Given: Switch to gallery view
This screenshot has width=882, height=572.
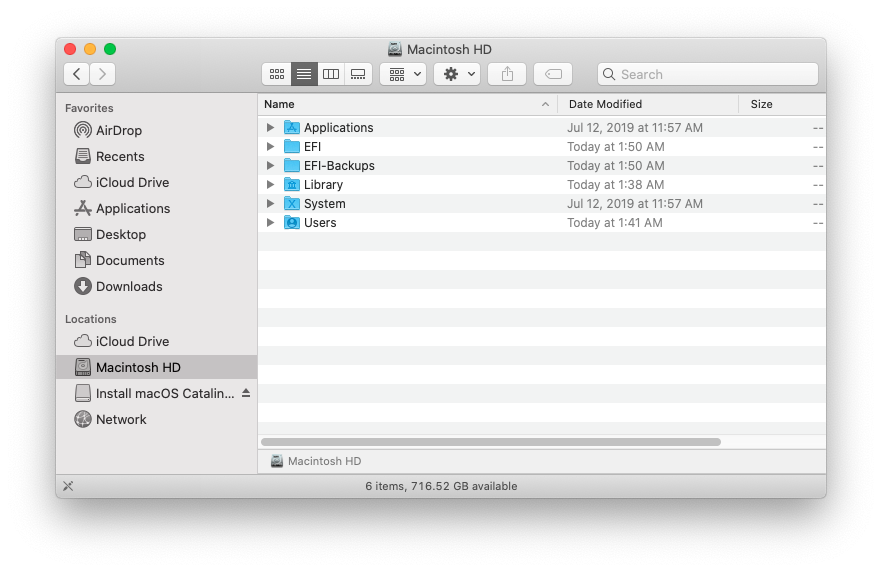Looking at the screenshot, I should click(x=358, y=74).
